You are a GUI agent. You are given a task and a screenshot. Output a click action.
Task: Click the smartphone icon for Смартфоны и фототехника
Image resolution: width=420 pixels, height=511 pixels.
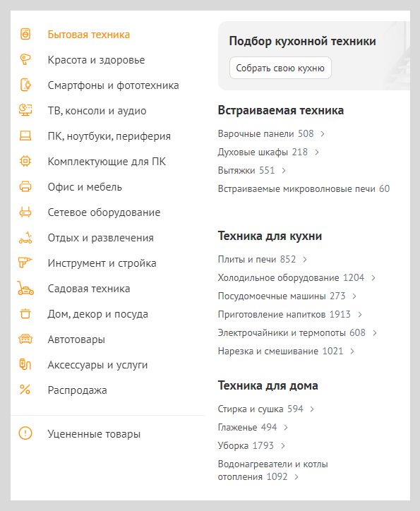coord(25,85)
